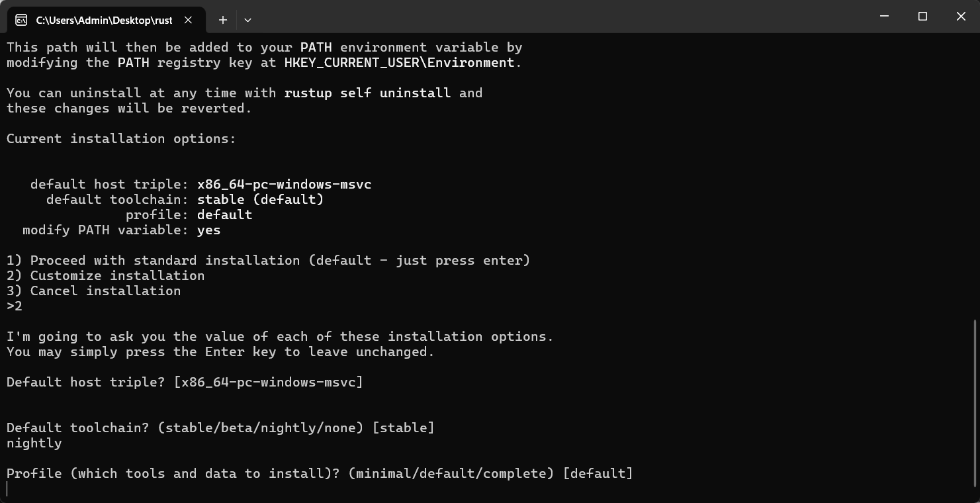Click the "Customize installation" option line
This screenshot has width=980, height=503.
106,276
